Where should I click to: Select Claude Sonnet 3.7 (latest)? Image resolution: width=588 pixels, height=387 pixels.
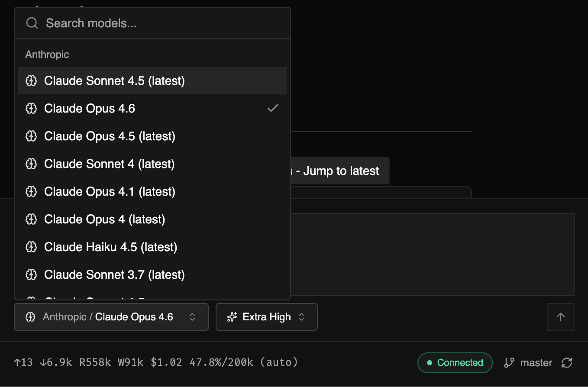(x=114, y=275)
